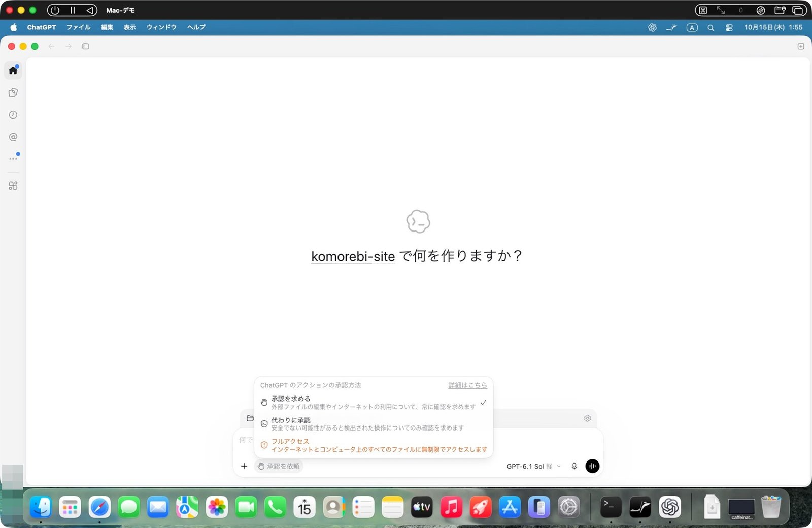Open the 詳細はこちら link

click(467, 385)
